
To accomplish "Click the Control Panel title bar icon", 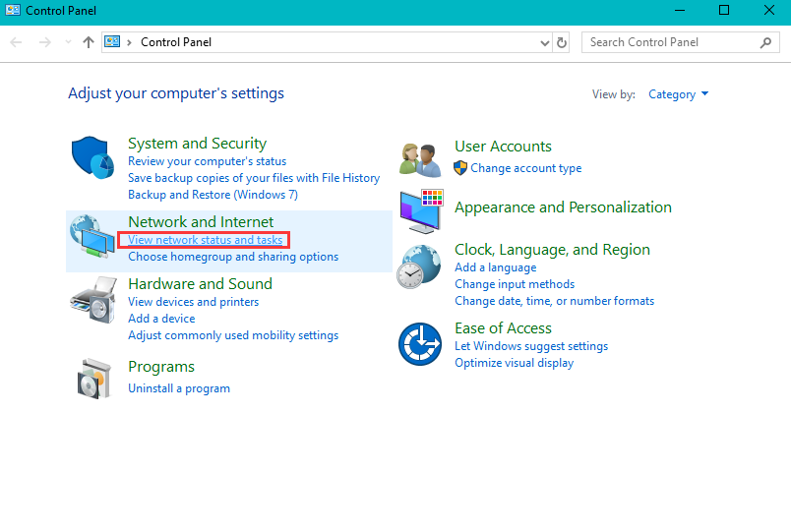I will click(13, 10).
